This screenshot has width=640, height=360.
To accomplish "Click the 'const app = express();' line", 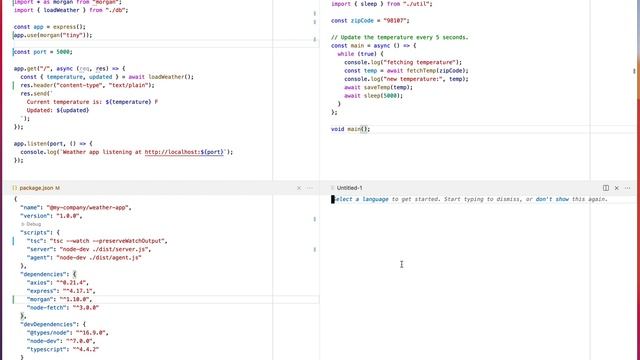I will point(49,27).
